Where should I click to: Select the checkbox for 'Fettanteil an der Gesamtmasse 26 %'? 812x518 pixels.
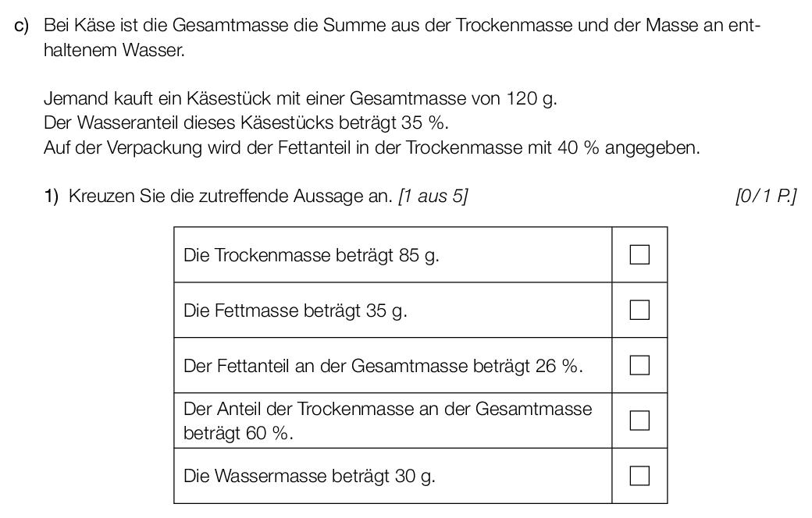[639, 365]
